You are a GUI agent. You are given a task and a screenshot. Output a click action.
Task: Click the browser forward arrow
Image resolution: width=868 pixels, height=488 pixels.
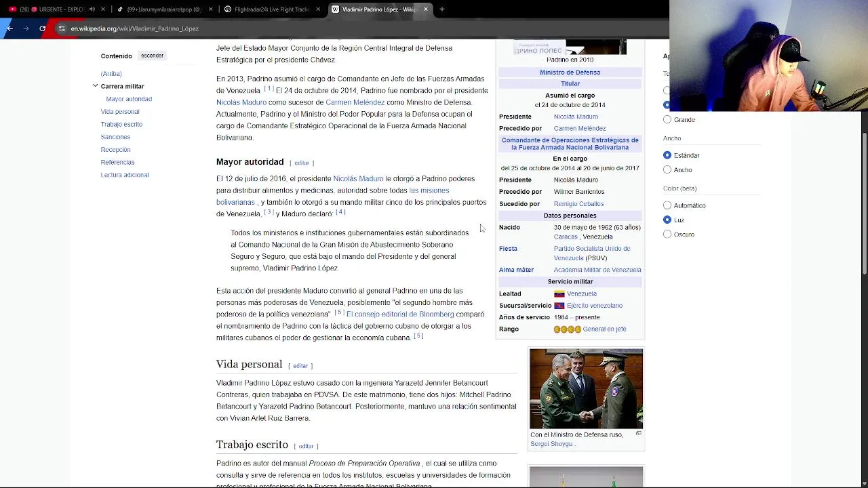pyautogui.click(x=26, y=28)
